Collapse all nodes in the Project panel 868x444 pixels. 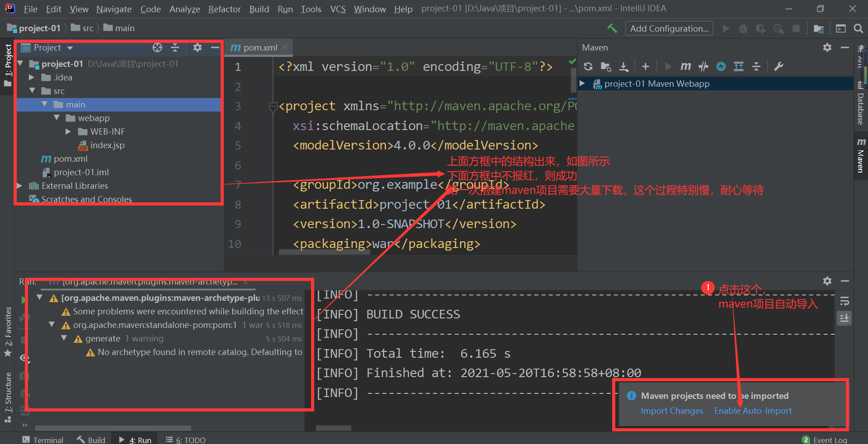[x=175, y=47]
